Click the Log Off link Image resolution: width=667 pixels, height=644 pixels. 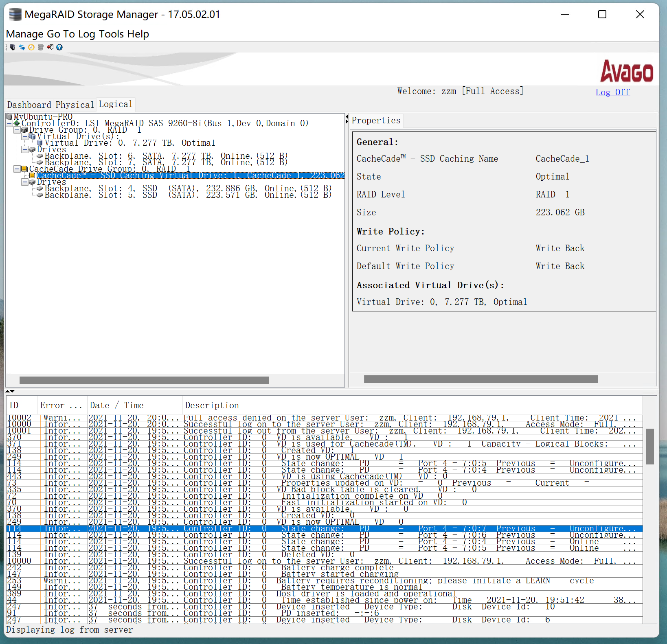(612, 92)
